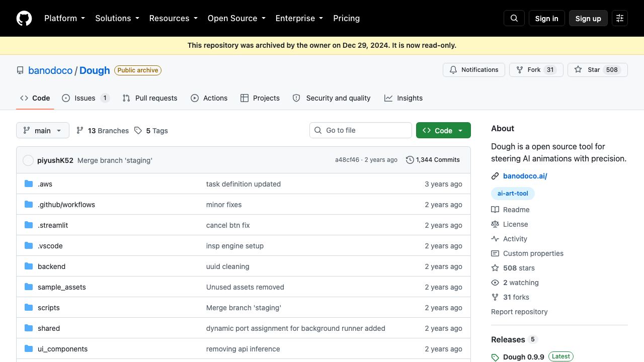Open the 'Unused assets removed' commit message
644x362 pixels.
245,287
